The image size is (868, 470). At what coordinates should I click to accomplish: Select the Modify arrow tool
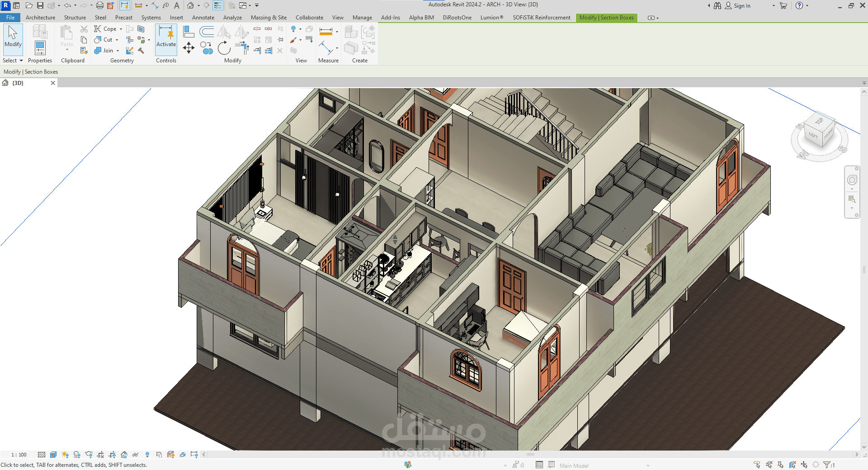tap(13, 40)
